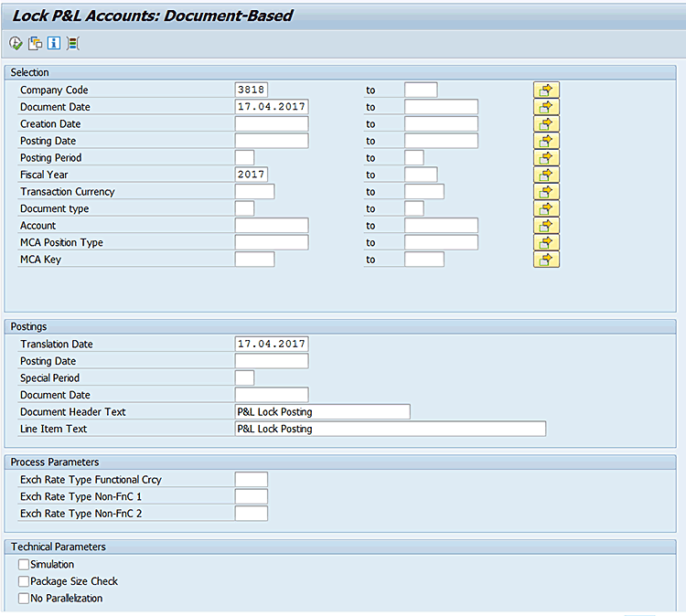Click the Company Code from field 3818
This screenshot has width=686, height=616.
(252, 90)
